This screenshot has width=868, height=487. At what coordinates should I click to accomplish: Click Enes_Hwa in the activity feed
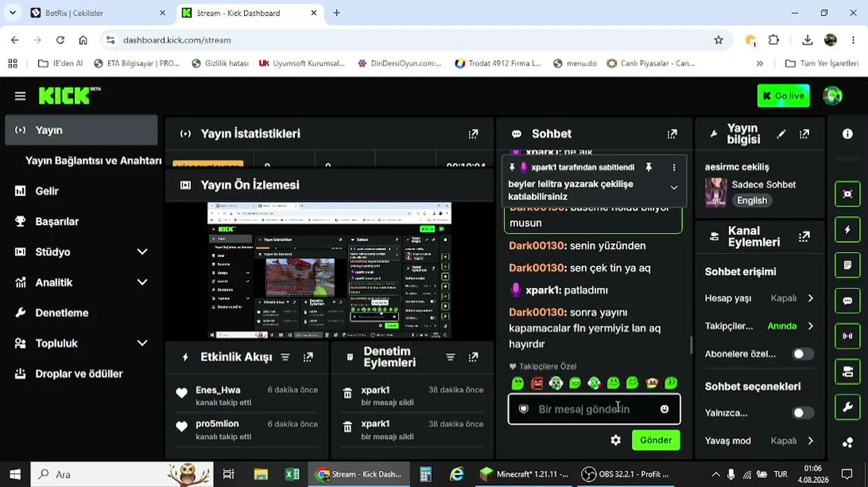[x=218, y=390]
